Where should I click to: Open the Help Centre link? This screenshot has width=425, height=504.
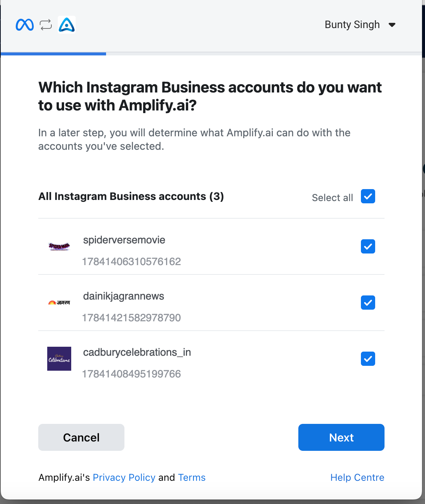[x=358, y=477]
